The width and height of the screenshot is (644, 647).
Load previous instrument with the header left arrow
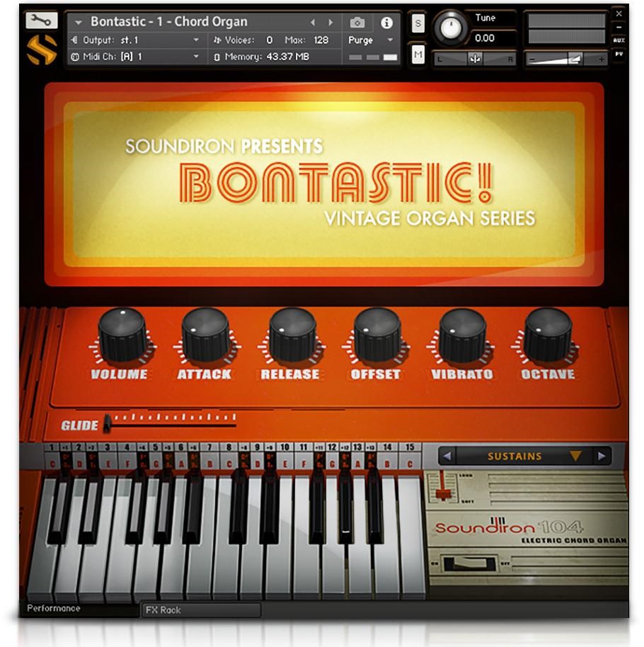[x=313, y=23]
